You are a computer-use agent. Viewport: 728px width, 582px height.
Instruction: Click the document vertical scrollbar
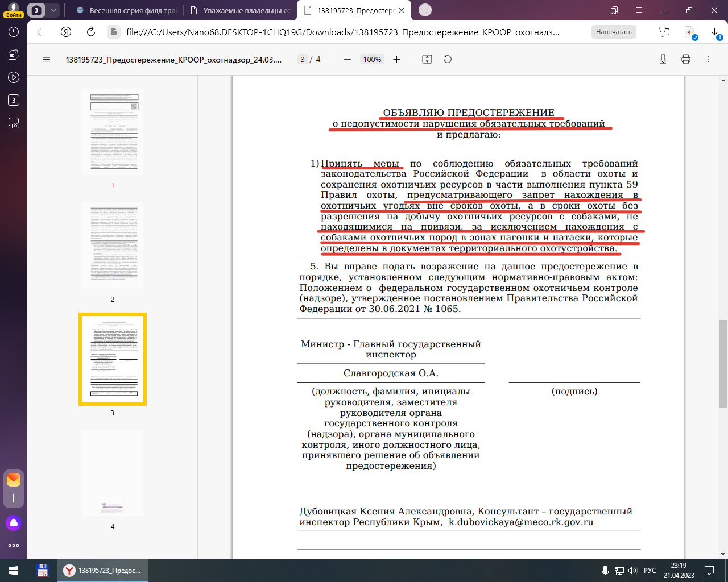coord(723,364)
